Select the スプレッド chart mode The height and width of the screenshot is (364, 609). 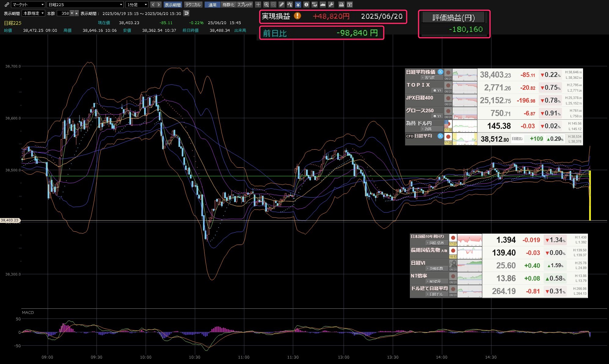(245, 5)
